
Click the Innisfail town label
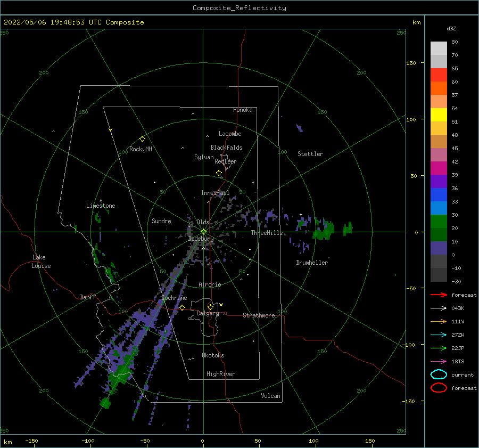(215, 193)
